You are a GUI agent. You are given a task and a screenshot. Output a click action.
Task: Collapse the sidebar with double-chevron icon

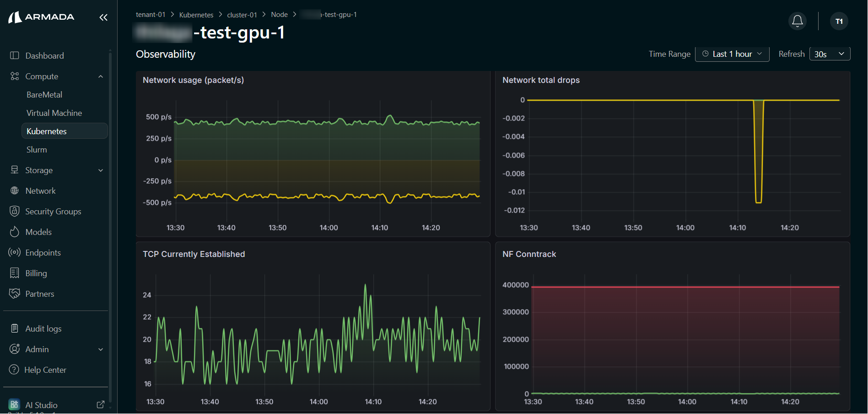click(x=103, y=17)
